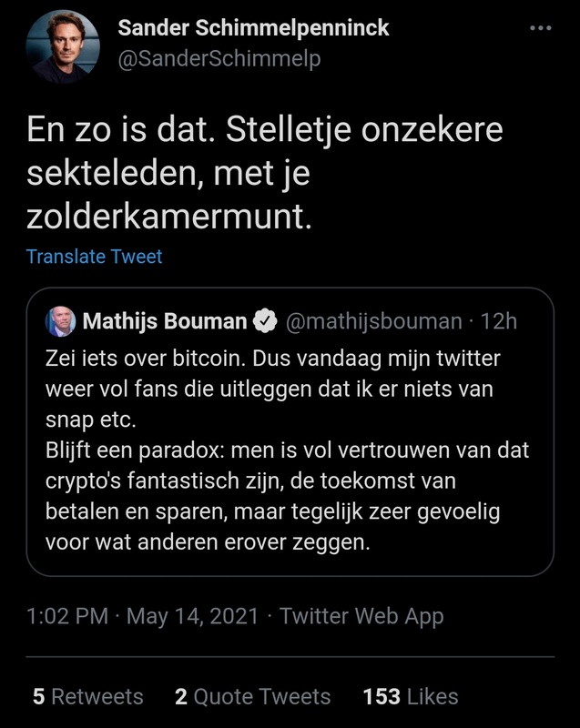Click the Mathijs Bouman name in quote
This screenshot has height=728, width=580.
click(x=164, y=321)
